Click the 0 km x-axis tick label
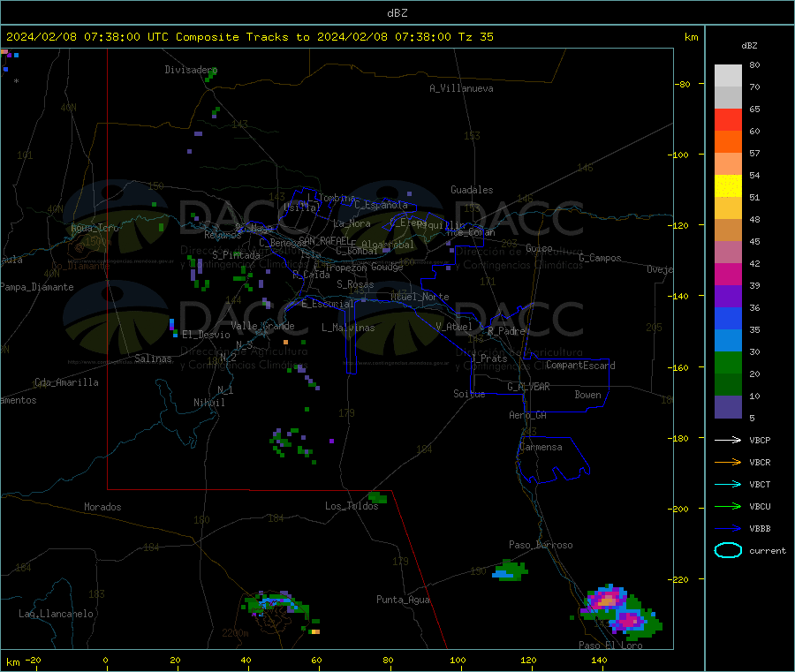Screen dimensions: 795x672 105,660
